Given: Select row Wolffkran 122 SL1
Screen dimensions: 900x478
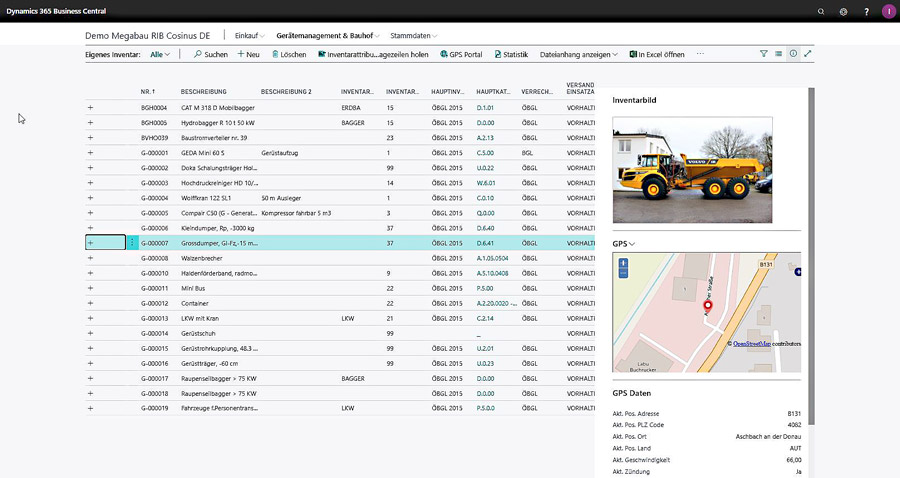Looking at the screenshot, I should point(340,198).
